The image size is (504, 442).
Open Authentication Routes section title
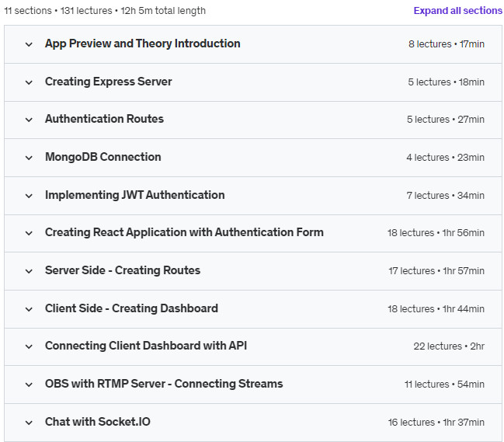tap(104, 119)
